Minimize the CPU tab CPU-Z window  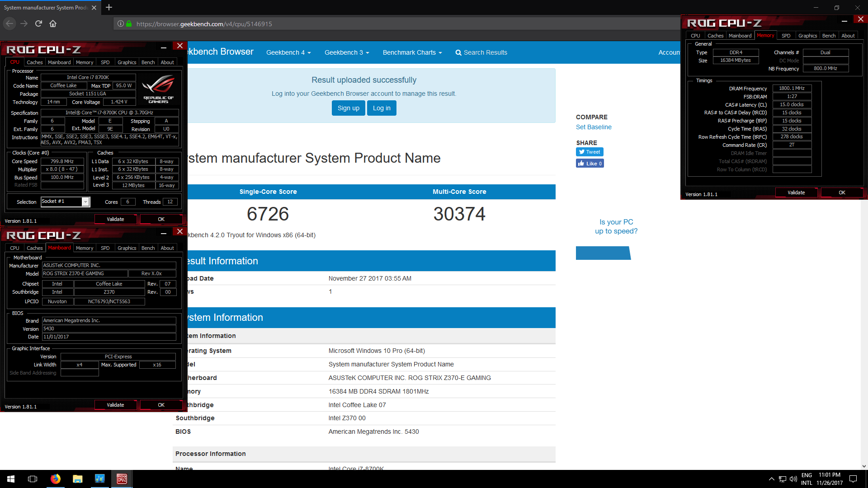[x=164, y=47]
